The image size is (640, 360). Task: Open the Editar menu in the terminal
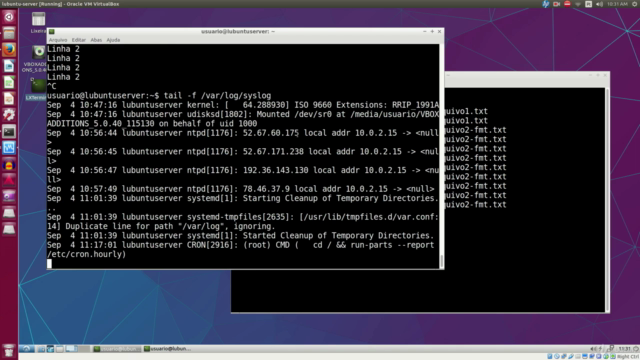79,40
